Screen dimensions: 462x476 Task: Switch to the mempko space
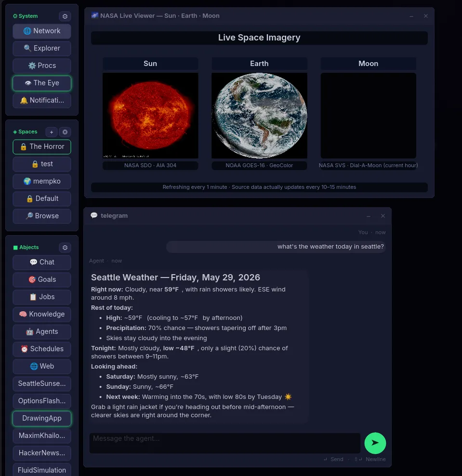tap(42, 181)
